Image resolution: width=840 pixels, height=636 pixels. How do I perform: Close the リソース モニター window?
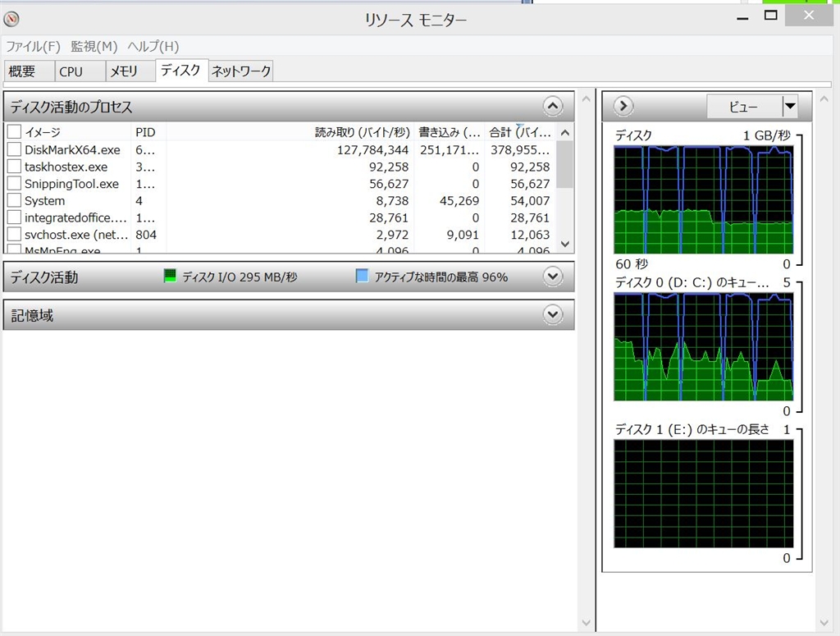tap(809, 16)
